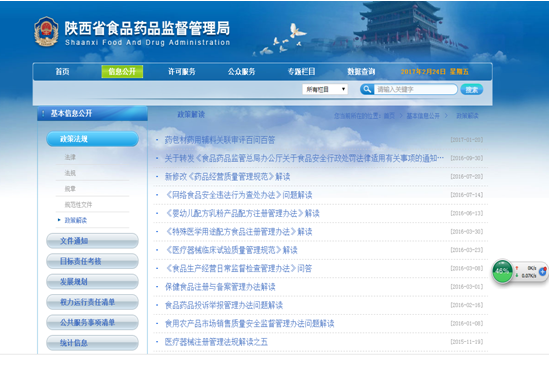The image size is (549, 378).
Task: Expand the 发展规划 sidebar section
Action: [92, 281]
